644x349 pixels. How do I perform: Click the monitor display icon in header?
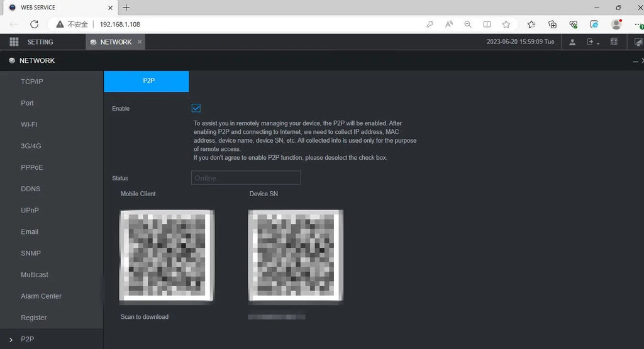[638, 42]
